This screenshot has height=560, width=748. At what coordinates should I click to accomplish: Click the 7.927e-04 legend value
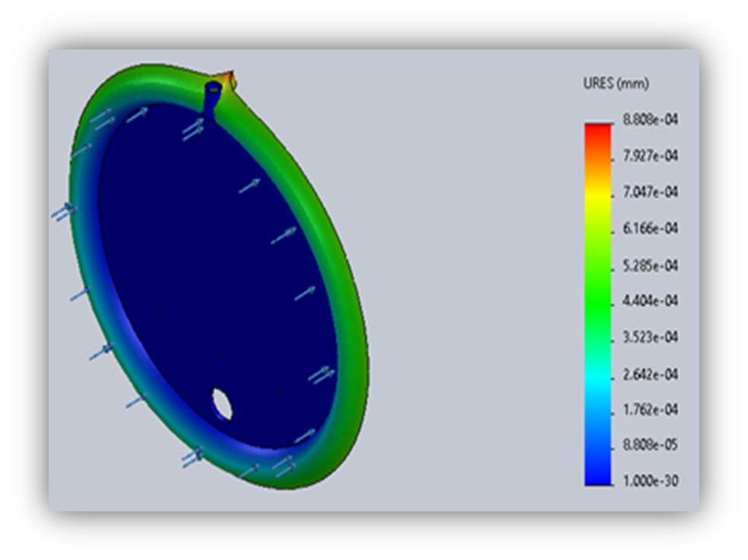tap(650, 156)
